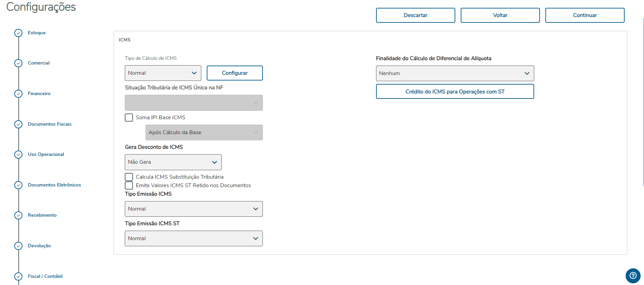Click the Devolução step checkmark icon

18,246
